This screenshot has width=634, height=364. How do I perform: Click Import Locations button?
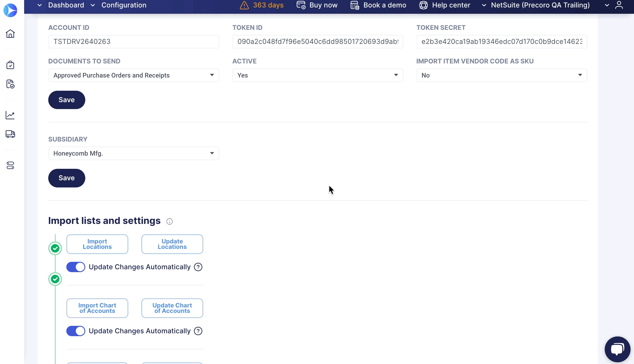click(97, 244)
